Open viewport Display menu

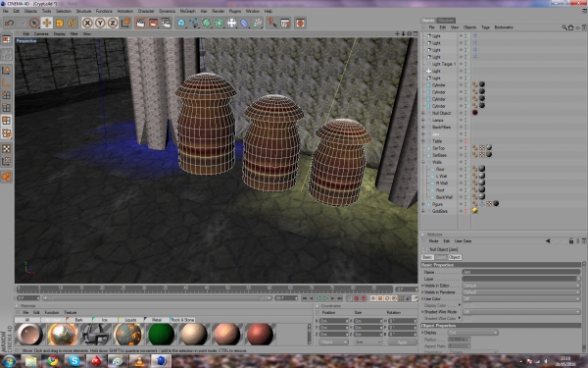(59, 33)
